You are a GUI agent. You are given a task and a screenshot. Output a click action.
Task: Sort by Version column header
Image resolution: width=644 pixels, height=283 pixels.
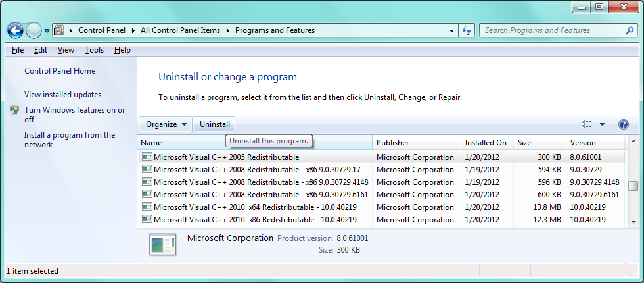(595, 143)
